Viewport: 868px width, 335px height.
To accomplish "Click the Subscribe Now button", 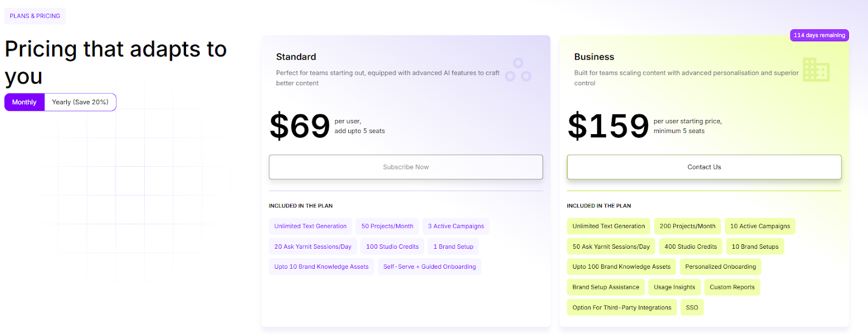I will [406, 167].
